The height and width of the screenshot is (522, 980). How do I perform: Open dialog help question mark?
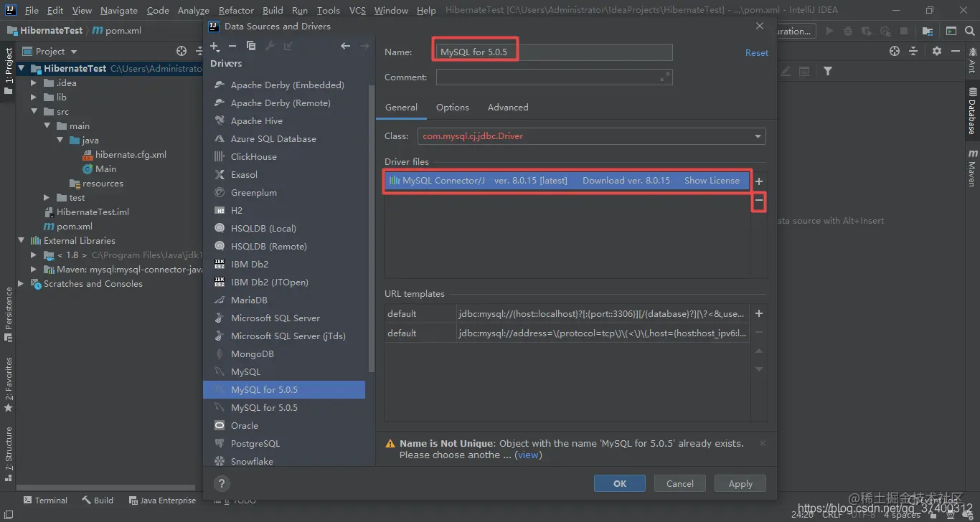tap(222, 483)
